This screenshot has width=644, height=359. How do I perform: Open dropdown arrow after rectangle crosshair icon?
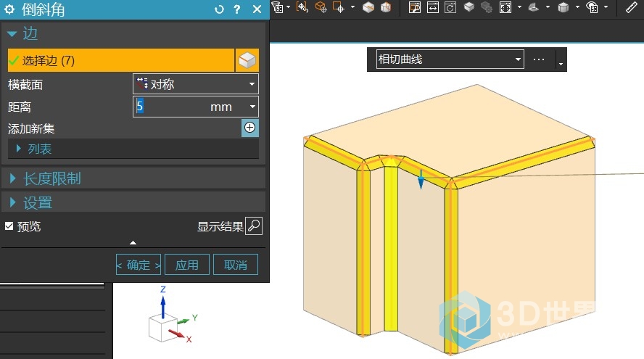pos(352,7)
